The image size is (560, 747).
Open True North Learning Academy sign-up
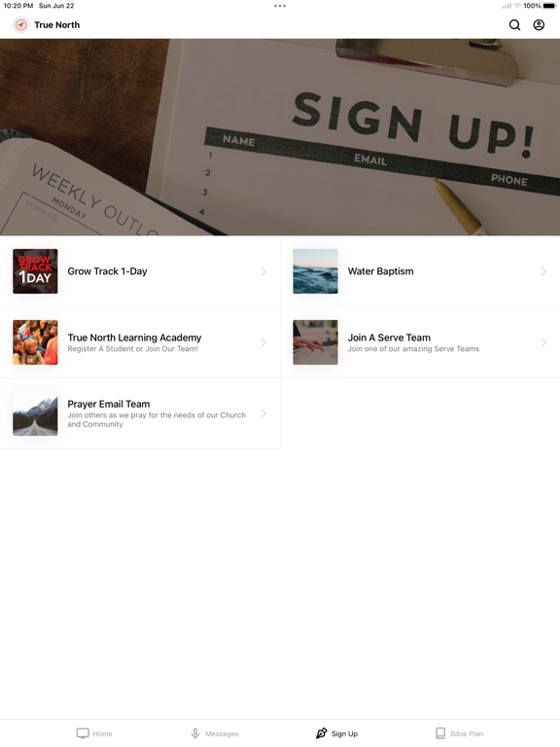tap(140, 342)
